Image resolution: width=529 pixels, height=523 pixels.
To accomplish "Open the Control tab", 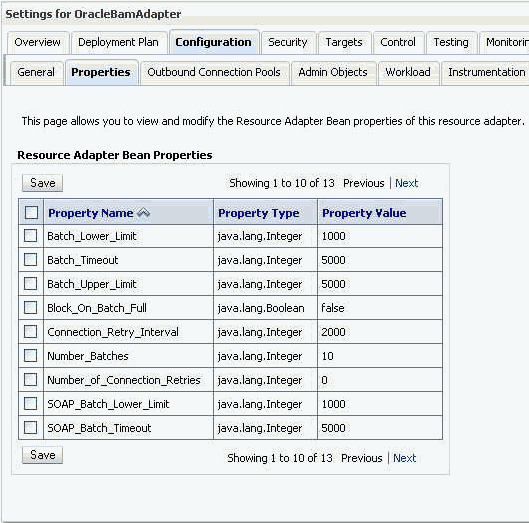I will tap(398, 43).
